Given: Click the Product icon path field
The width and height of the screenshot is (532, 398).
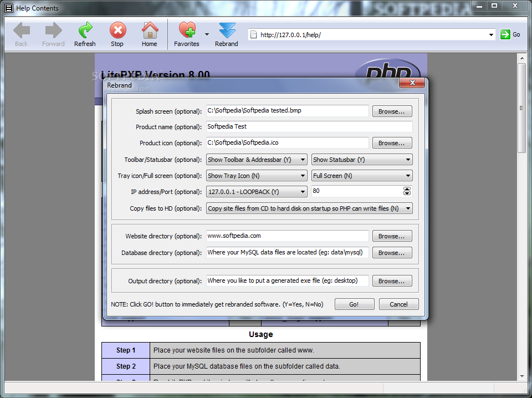Looking at the screenshot, I should 288,142.
